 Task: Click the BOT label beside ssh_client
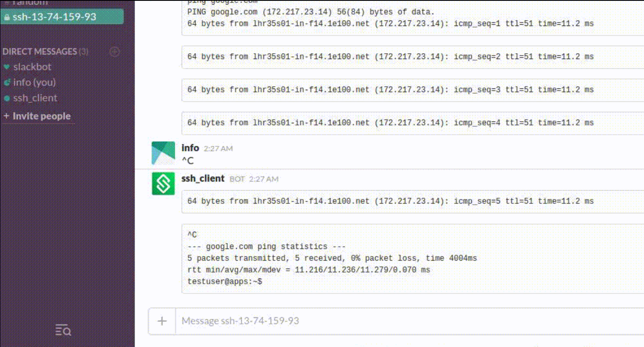(x=237, y=179)
